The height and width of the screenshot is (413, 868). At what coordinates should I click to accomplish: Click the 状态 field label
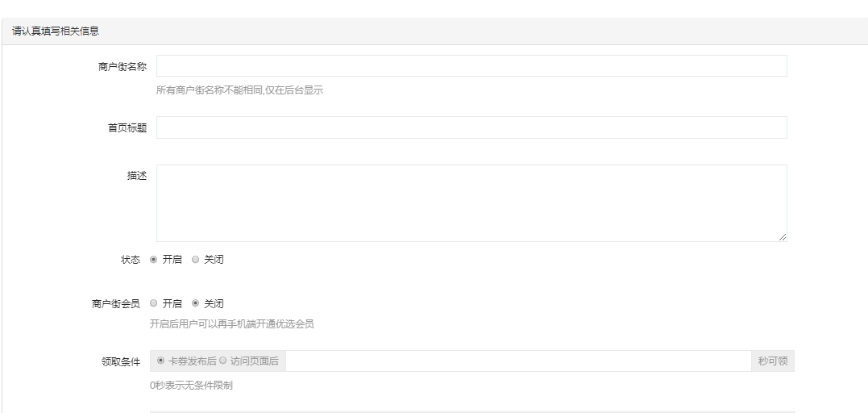coord(131,260)
